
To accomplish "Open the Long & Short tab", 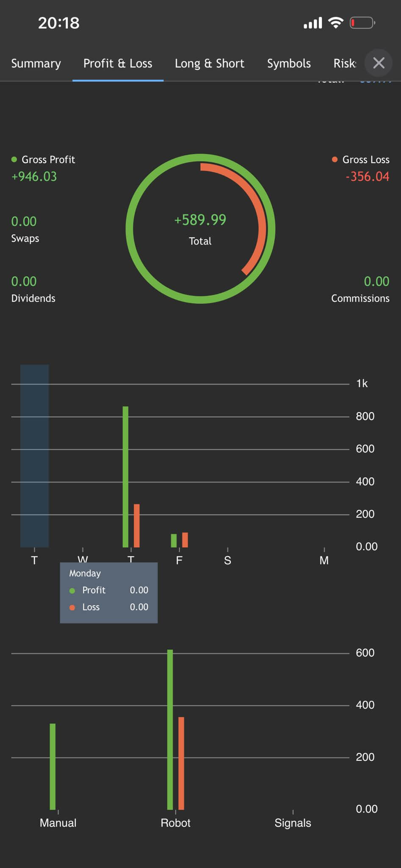I will [x=210, y=64].
